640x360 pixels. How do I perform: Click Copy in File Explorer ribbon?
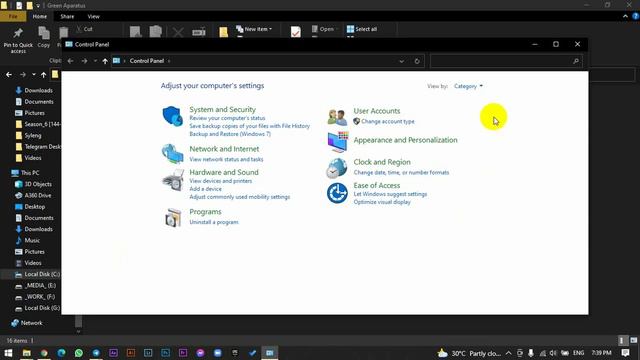coord(44,38)
